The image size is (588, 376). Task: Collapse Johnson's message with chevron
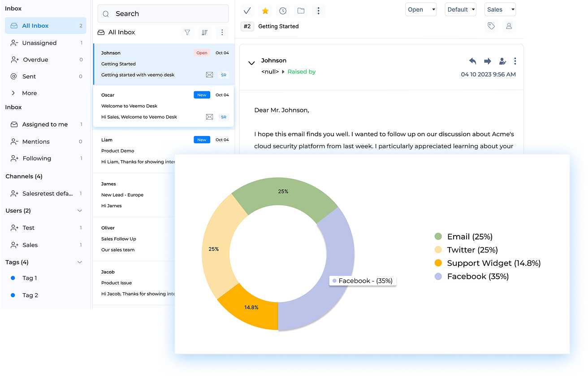click(251, 63)
